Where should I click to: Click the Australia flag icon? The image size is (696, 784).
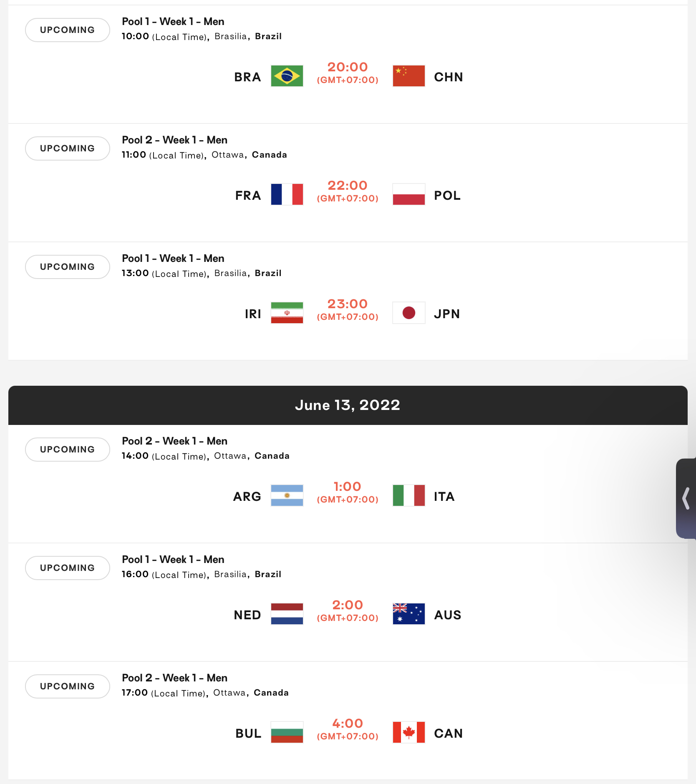[409, 614]
